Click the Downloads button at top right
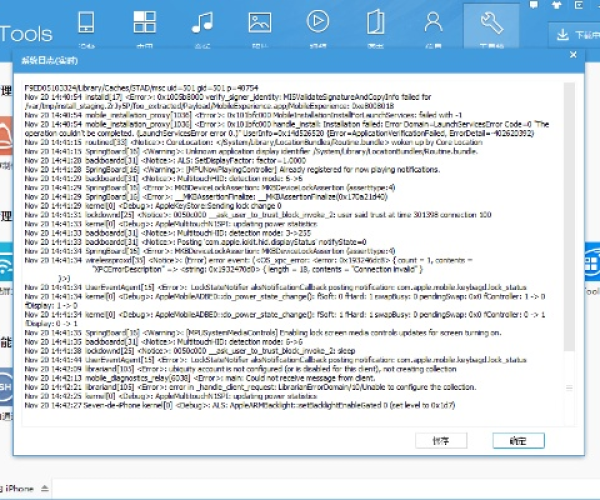600x500 pixels. click(574, 34)
